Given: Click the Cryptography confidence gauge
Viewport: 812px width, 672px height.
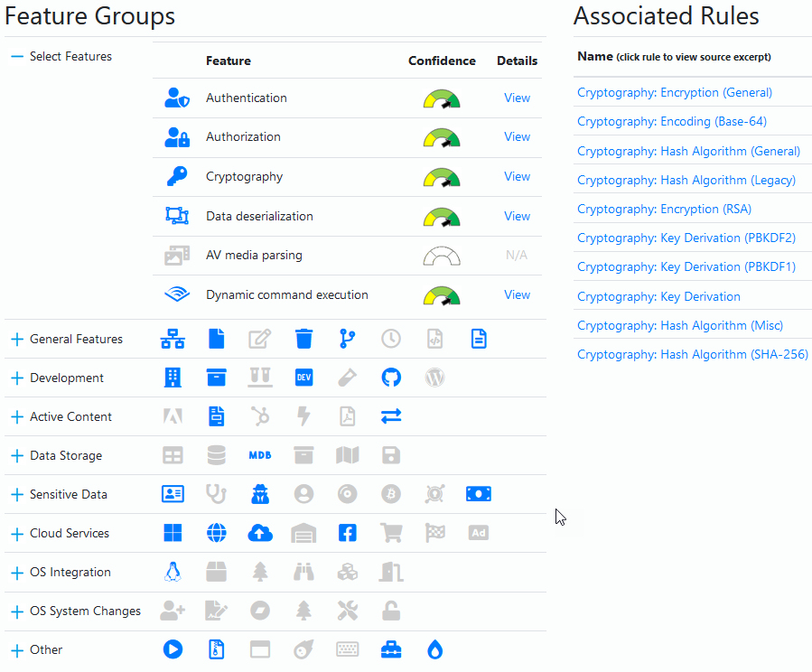Looking at the screenshot, I should 442,176.
